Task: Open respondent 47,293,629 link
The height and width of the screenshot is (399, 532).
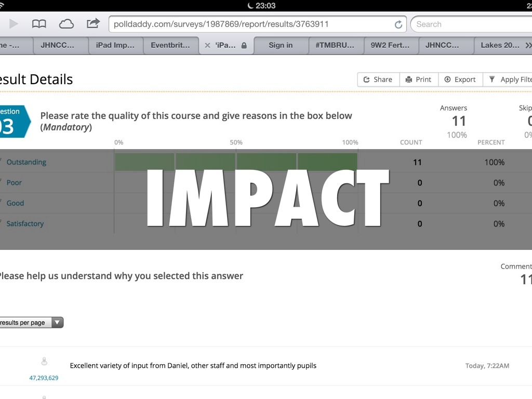Action: (x=44, y=378)
